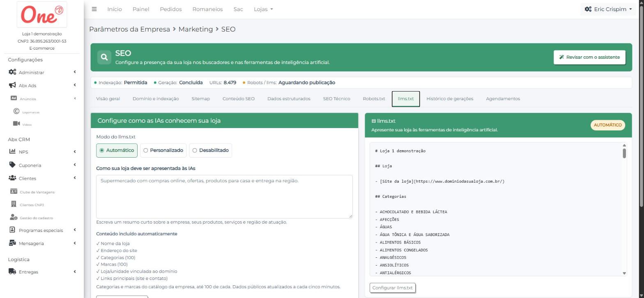Click the Administrar gears icon
Viewport: 644px width, 298px height.
coord(13,72)
